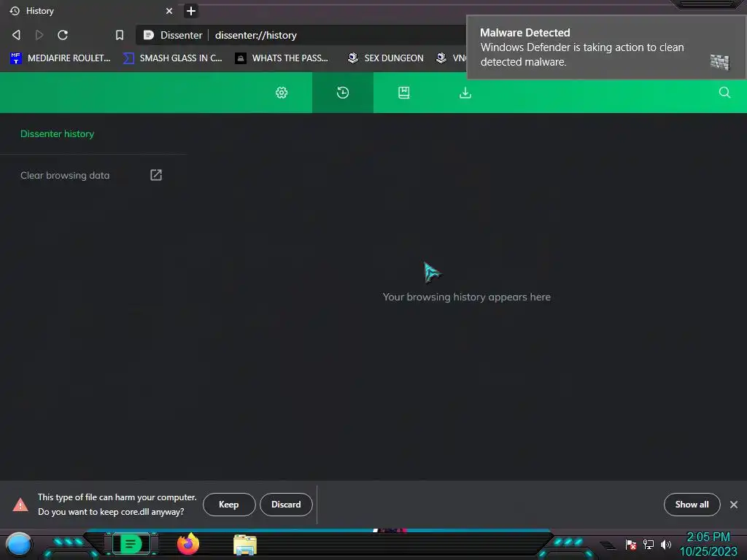Keep the core.dll download
Viewport: 747px width, 560px height.
[x=229, y=505]
